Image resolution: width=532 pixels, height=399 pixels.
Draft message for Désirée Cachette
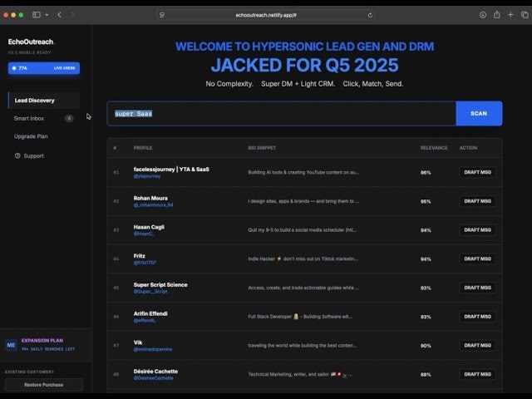477,374
